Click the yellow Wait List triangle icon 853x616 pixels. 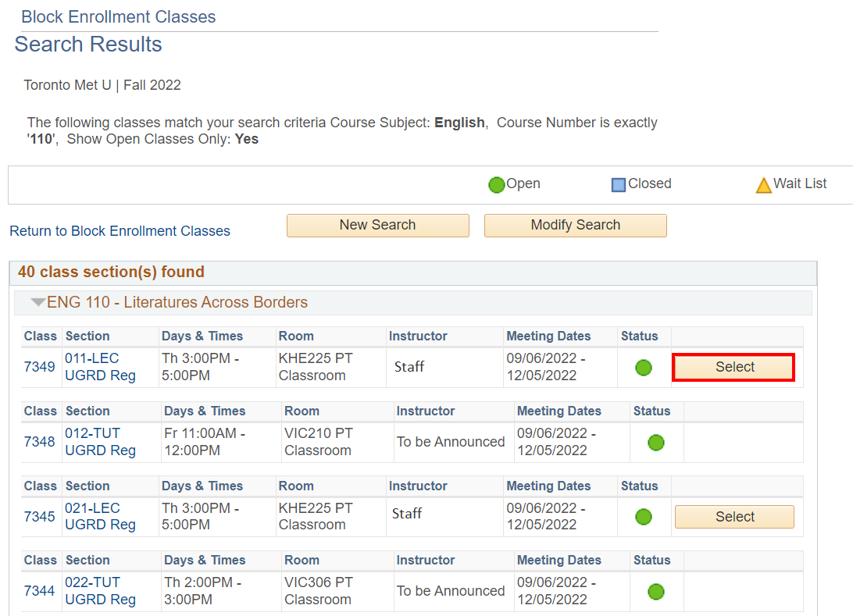coord(763,185)
